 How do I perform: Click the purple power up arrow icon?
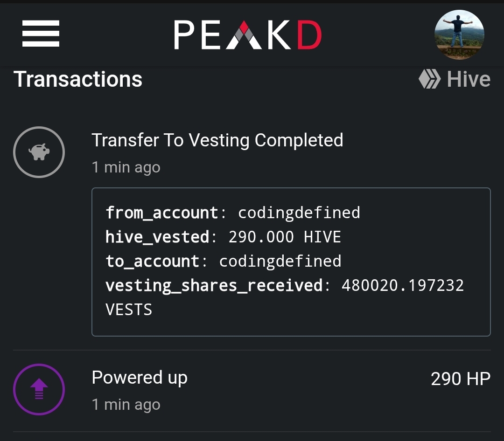click(x=39, y=389)
